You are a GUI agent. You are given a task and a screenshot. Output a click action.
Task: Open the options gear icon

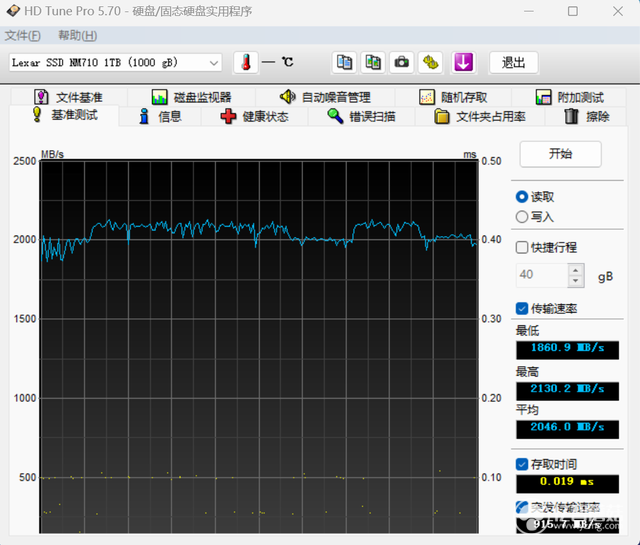coord(430,62)
